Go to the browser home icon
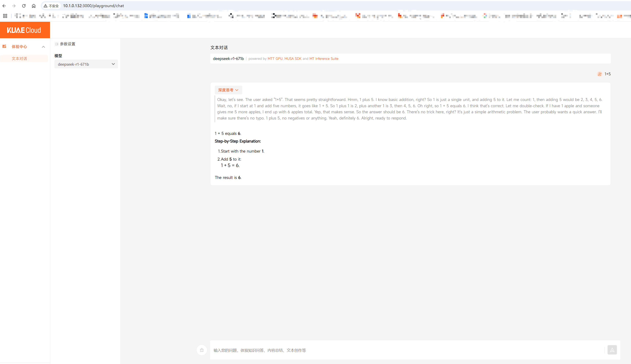 point(34,6)
